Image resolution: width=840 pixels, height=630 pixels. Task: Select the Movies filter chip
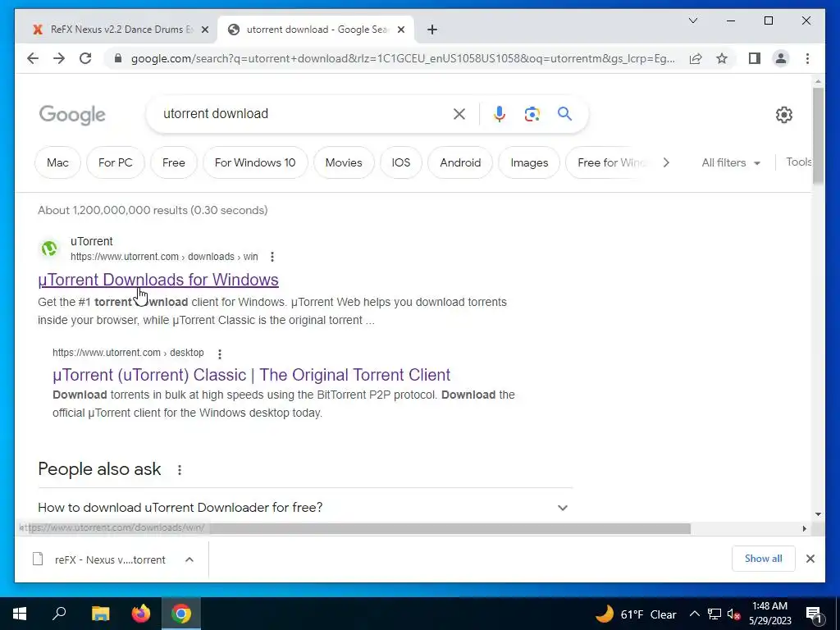click(x=344, y=162)
